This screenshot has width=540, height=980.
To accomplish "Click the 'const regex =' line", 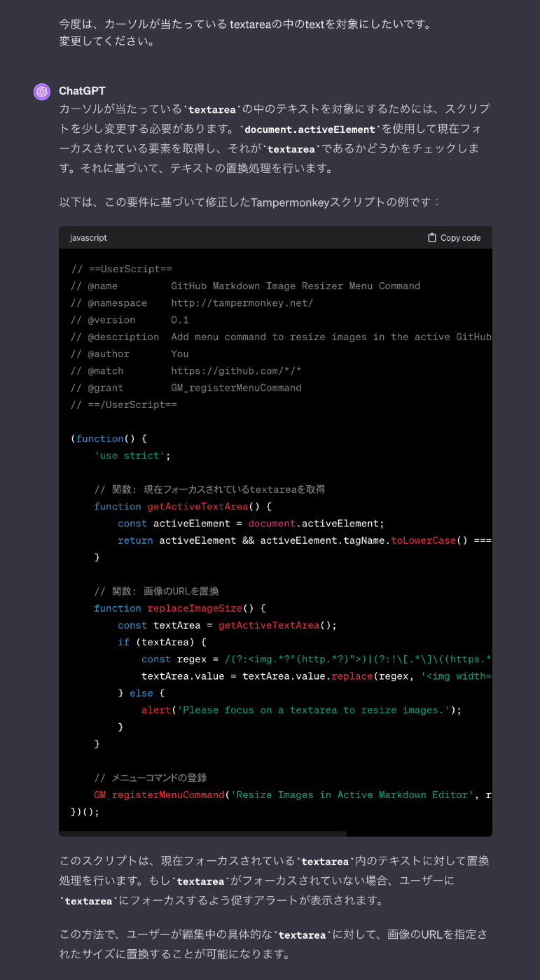I will pyautogui.click(x=317, y=659).
